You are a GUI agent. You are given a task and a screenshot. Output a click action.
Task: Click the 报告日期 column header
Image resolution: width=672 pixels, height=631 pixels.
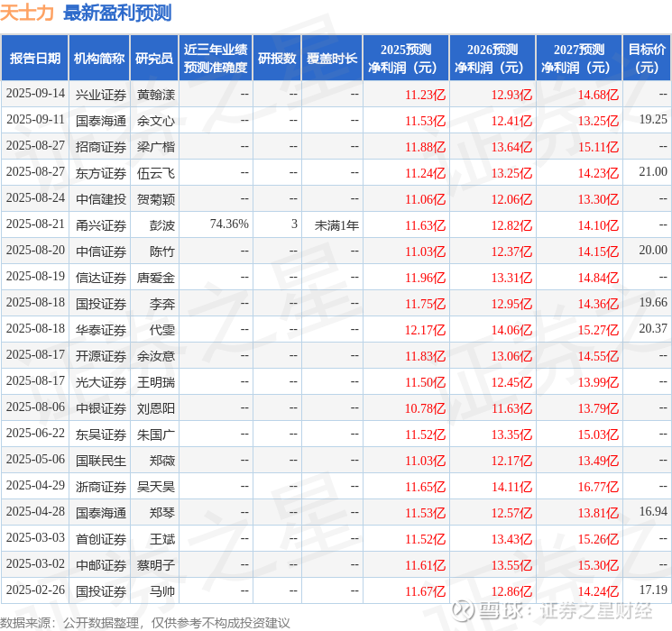coord(34,59)
